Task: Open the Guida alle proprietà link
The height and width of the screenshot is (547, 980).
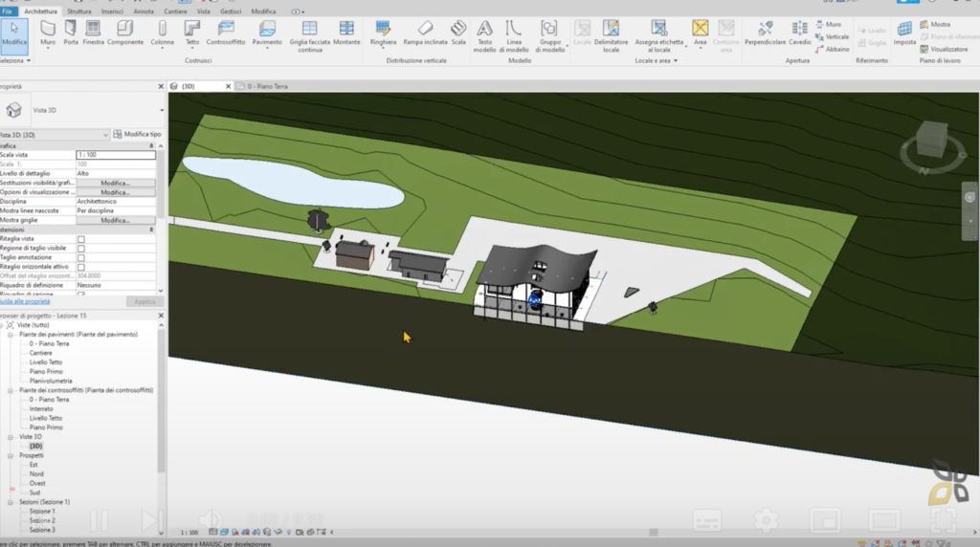Action: coord(25,301)
